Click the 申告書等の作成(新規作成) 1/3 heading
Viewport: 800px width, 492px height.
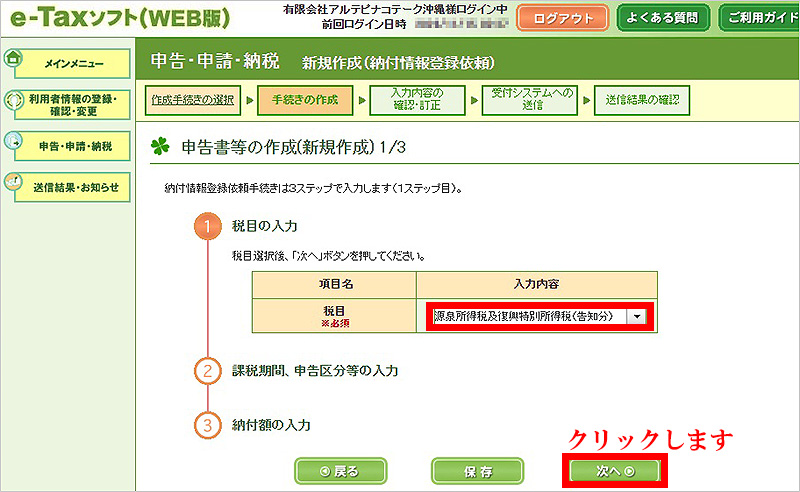pos(293,147)
